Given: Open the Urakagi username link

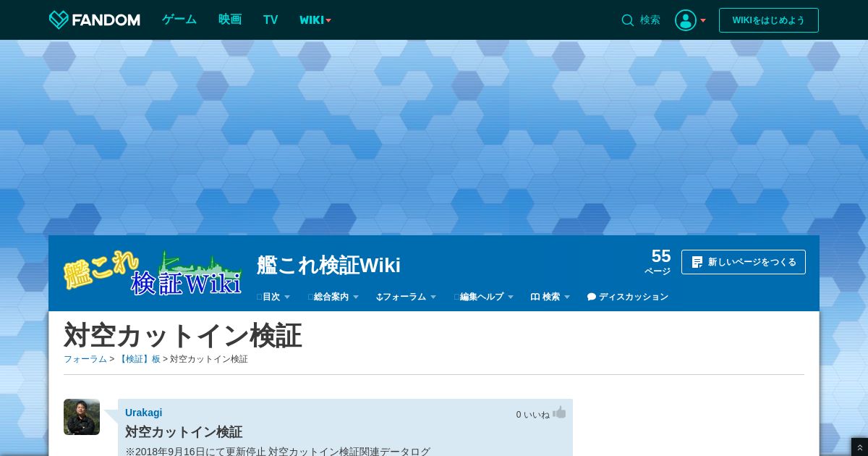Looking at the screenshot, I should point(143,413).
